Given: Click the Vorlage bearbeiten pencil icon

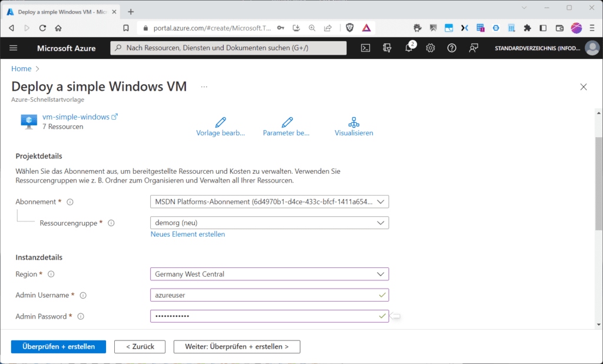Looking at the screenshot, I should pos(220,123).
